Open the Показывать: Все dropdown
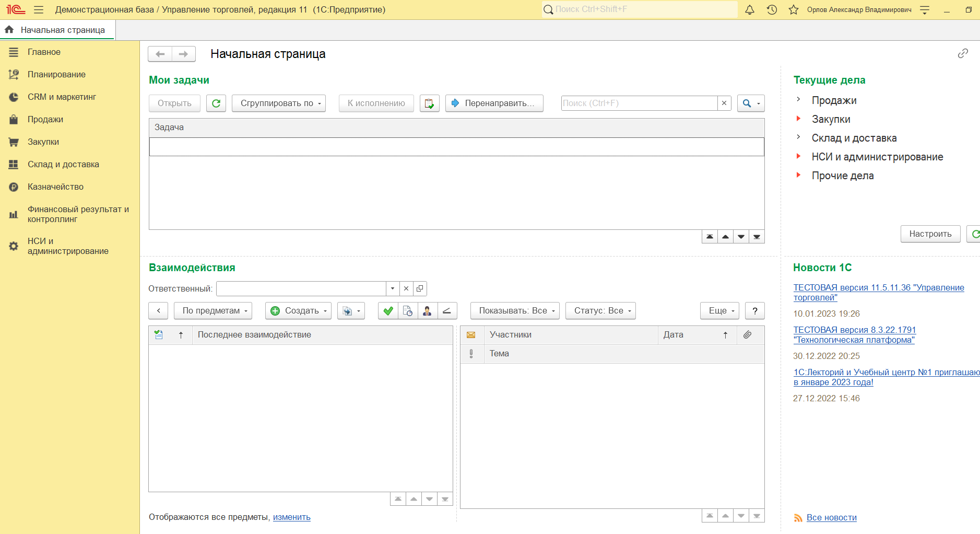The height and width of the screenshot is (534, 980). pos(515,311)
